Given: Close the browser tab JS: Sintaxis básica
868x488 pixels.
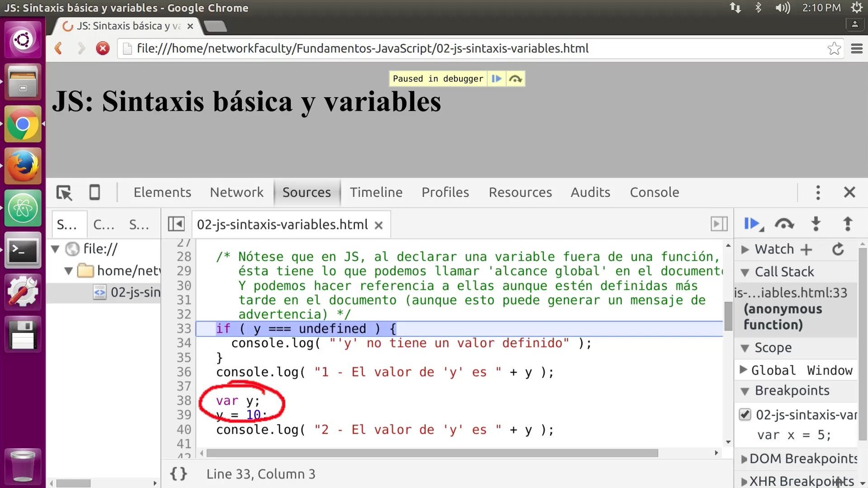Looking at the screenshot, I should pyautogui.click(x=190, y=26).
